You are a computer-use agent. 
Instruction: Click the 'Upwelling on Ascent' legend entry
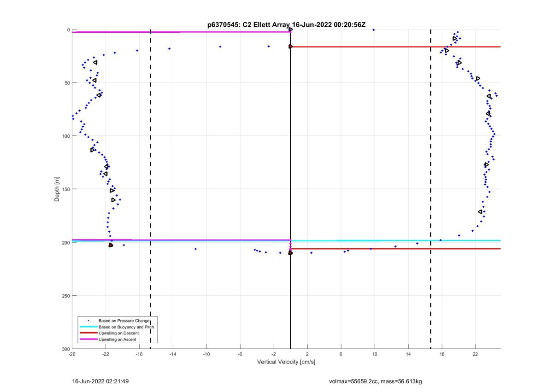[118, 339]
